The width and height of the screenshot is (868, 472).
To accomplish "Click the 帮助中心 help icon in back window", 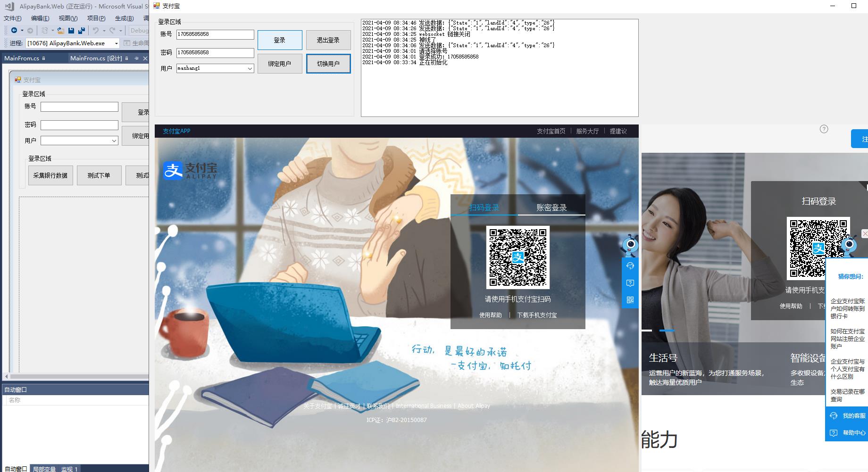I will click(x=834, y=432).
